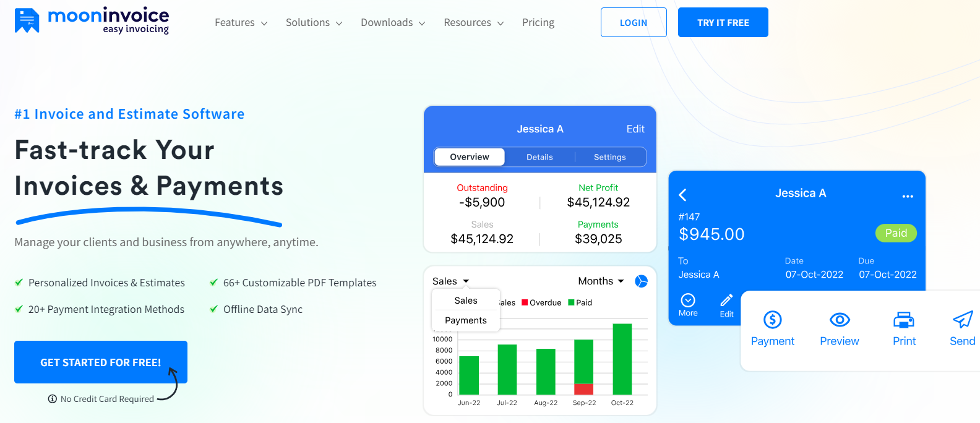980x423 pixels.
Task: Click the 'No Credit Card Required' note
Action: coord(107,399)
